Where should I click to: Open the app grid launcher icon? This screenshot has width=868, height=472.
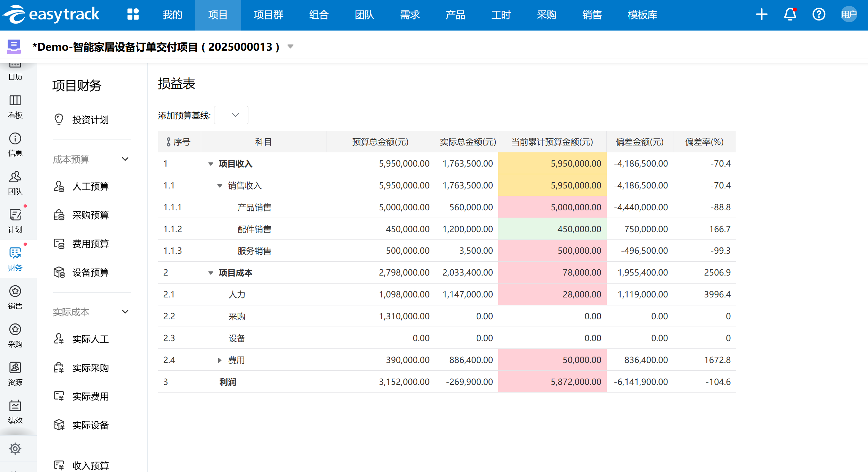133,15
